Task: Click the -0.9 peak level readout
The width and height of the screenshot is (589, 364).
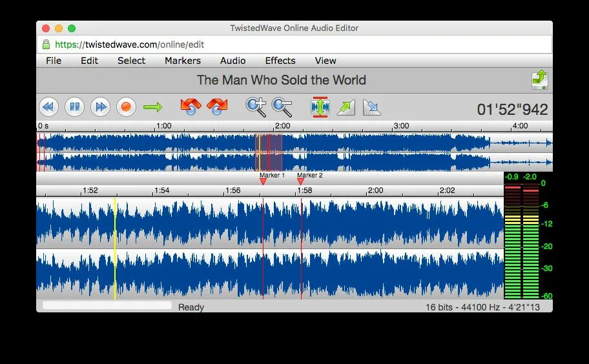Action: (x=512, y=177)
